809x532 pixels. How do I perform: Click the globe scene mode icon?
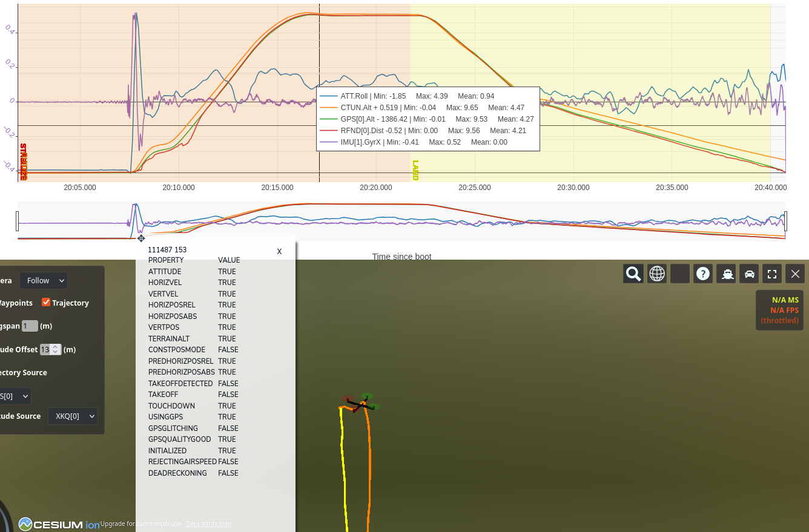click(657, 274)
